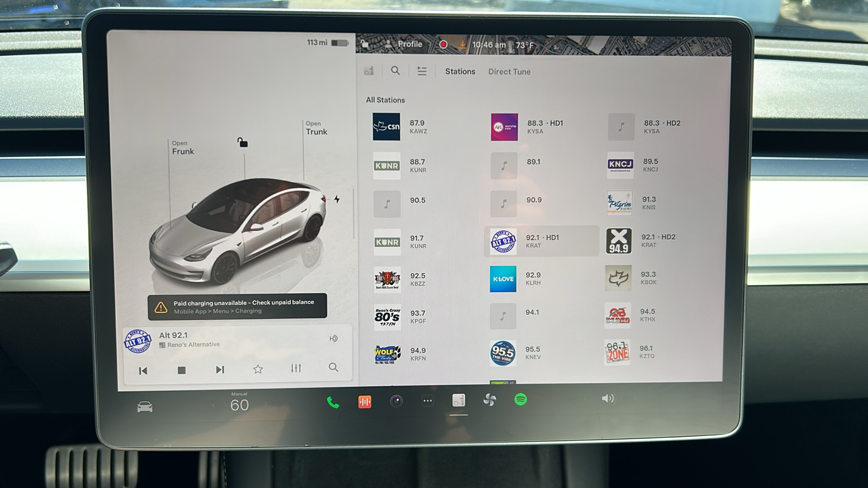This screenshot has height=488, width=868.
Task: Open the phone app in the bottom dock
Action: tap(333, 402)
